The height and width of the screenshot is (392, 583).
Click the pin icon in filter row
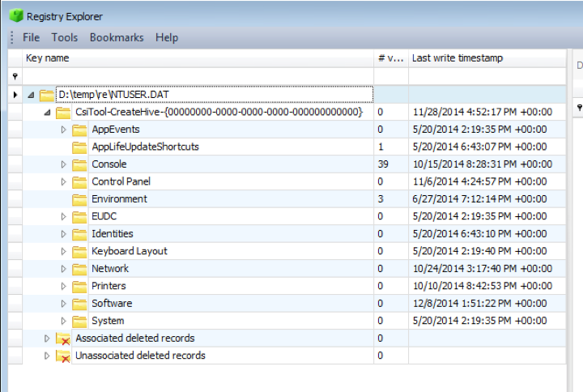click(15, 75)
